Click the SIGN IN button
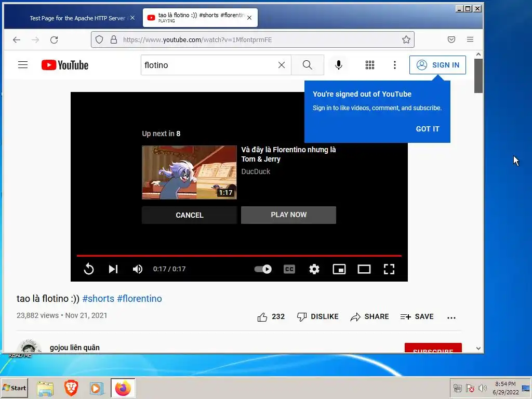 [x=437, y=65]
